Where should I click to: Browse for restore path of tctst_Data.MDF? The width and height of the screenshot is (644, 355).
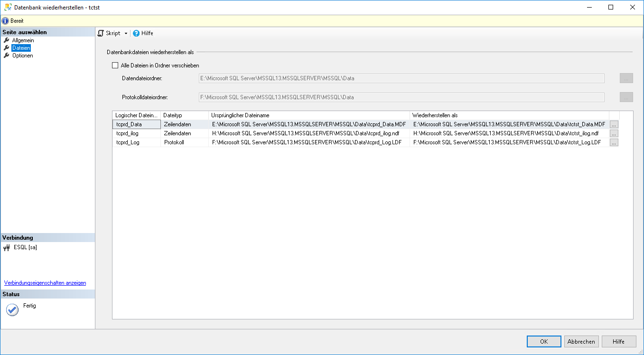(614, 124)
